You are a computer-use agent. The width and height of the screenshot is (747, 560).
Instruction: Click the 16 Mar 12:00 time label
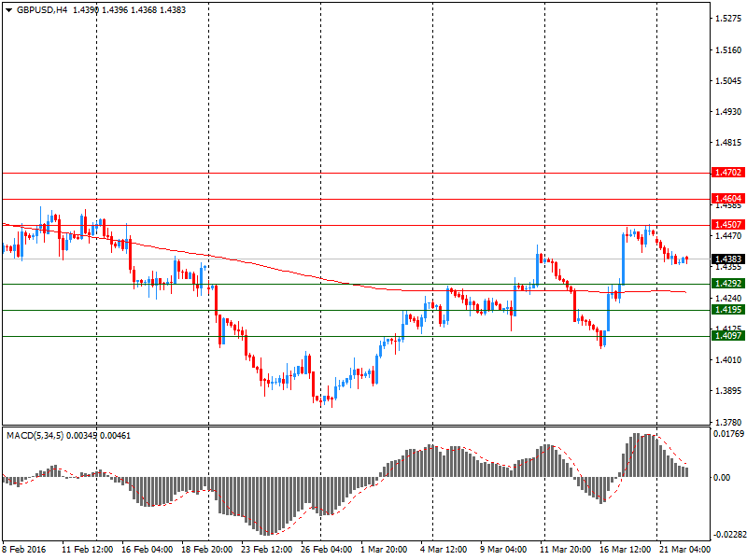(625, 550)
